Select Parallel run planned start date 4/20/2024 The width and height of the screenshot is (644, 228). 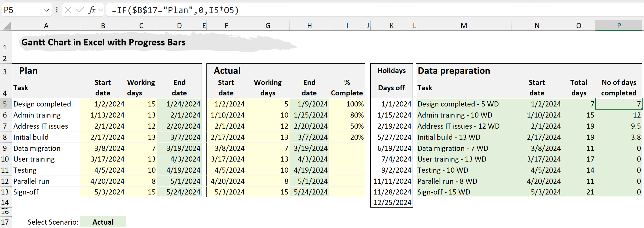(x=103, y=181)
